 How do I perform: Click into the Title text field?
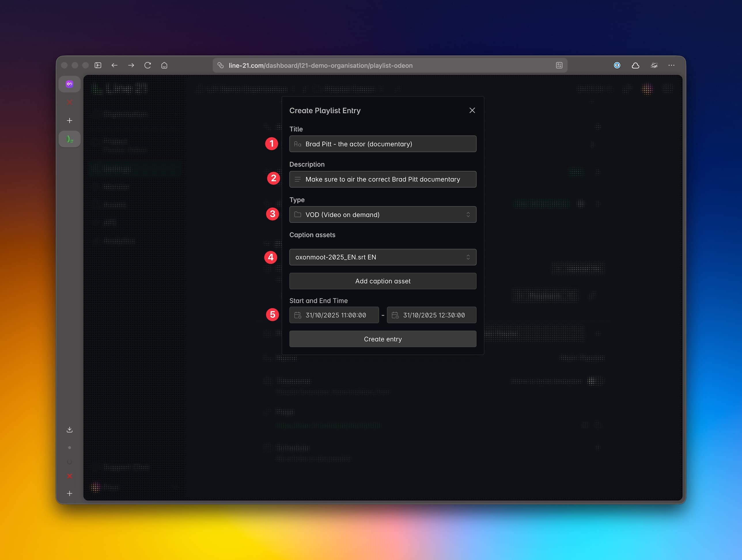(383, 144)
